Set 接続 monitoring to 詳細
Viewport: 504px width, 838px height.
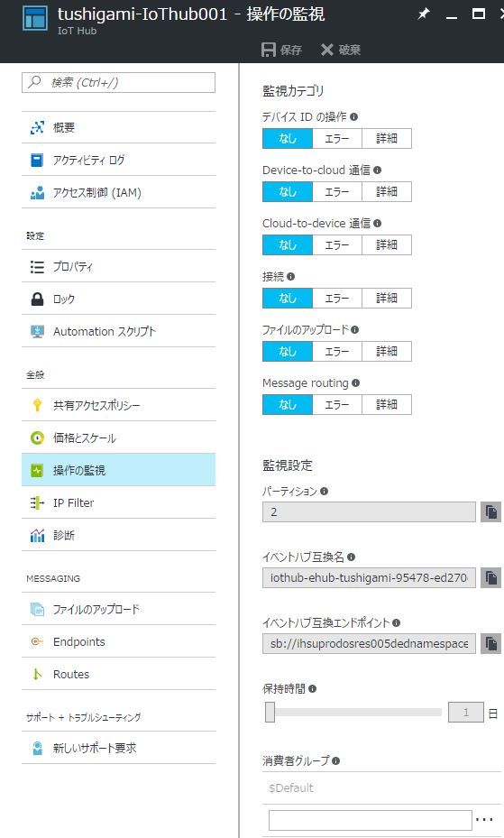(387, 298)
